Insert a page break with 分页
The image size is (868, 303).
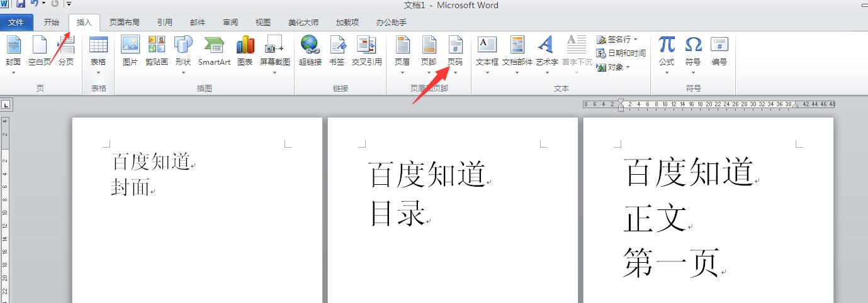click(66, 52)
